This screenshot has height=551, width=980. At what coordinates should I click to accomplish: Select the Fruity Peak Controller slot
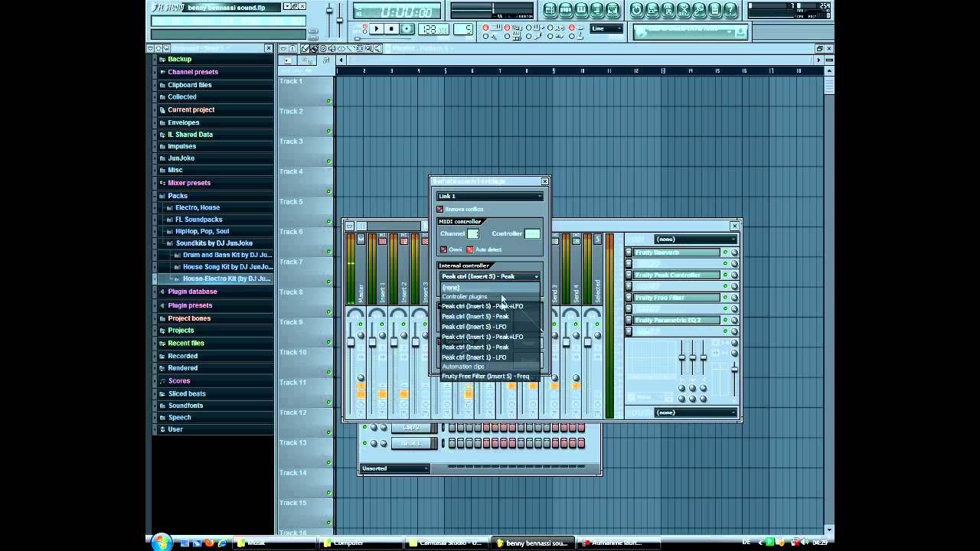click(677, 275)
